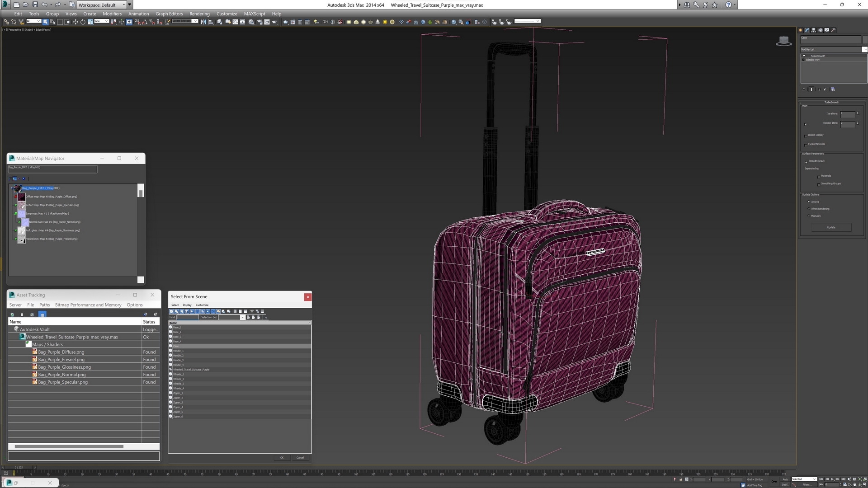Toggle Display Geometry icon in Select From Scene
868x488 pixels.
[171, 311]
